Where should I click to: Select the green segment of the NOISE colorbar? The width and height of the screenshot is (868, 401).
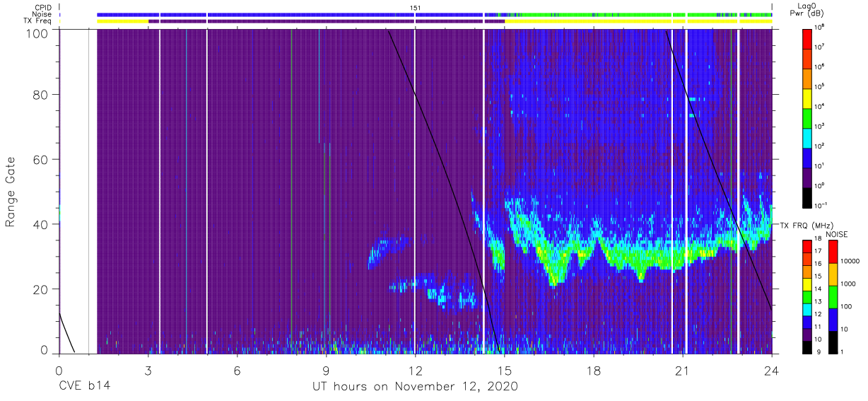pyautogui.click(x=832, y=297)
